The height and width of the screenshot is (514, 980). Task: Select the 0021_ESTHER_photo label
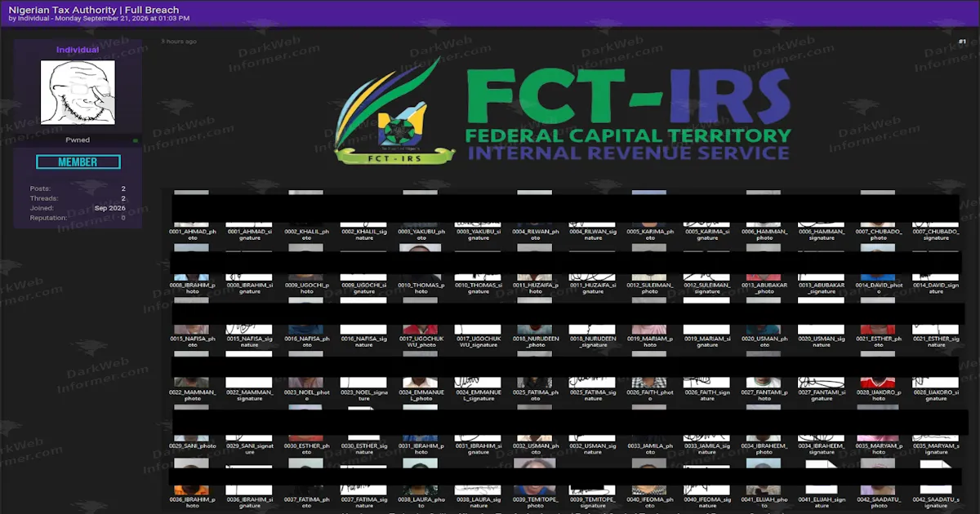pyautogui.click(x=879, y=341)
